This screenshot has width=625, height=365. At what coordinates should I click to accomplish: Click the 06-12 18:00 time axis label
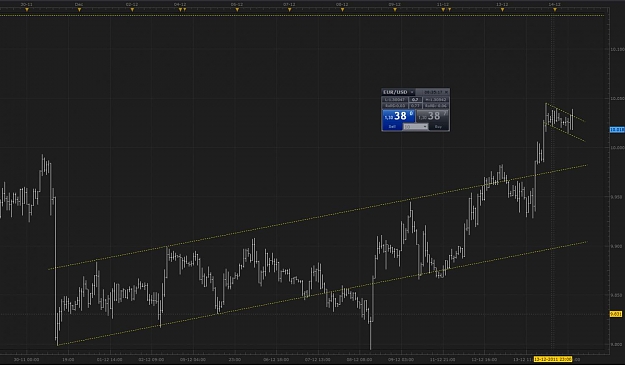(276, 359)
